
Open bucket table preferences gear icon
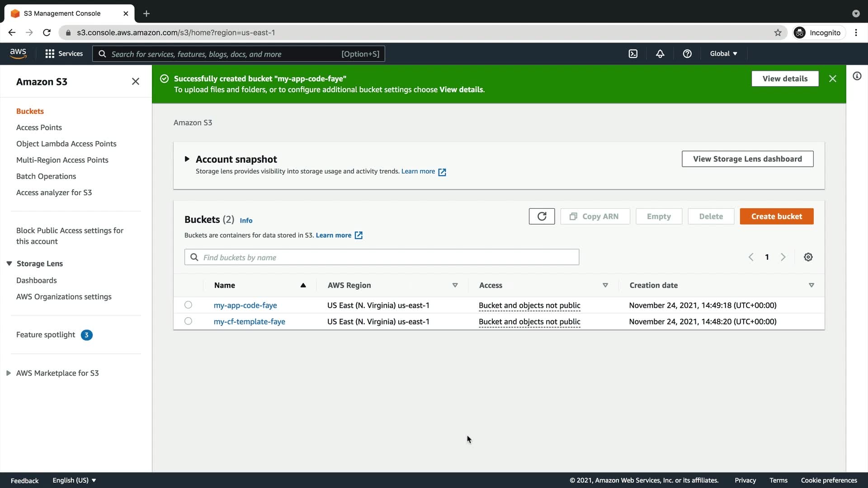(x=808, y=257)
